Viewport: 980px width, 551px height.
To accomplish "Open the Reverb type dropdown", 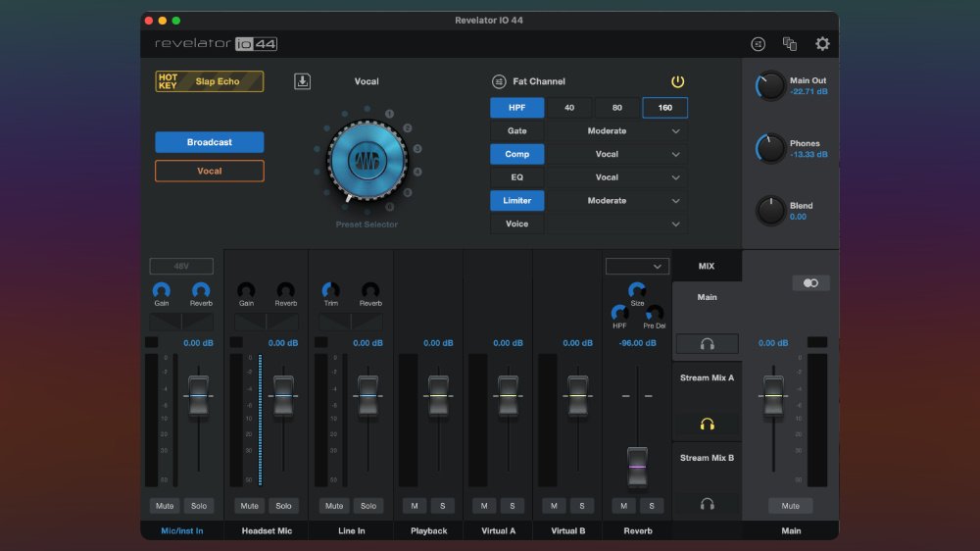I will point(637,267).
